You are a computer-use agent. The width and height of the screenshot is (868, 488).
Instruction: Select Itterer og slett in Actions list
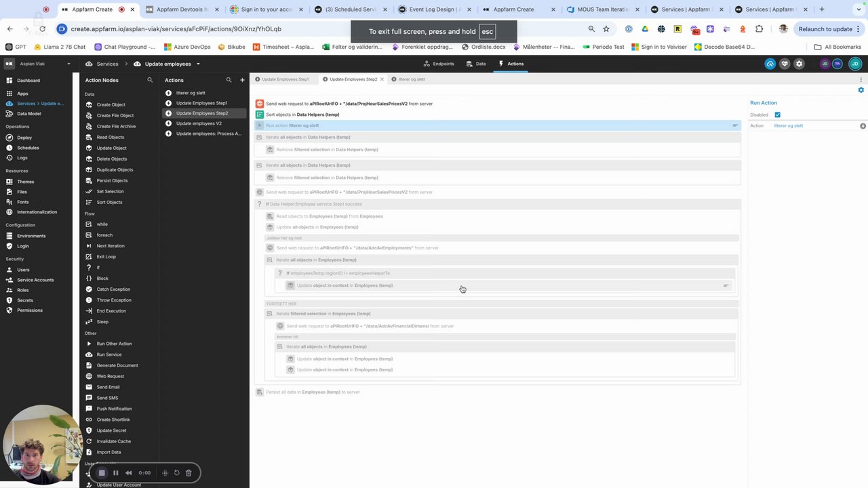pyautogui.click(x=191, y=93)
